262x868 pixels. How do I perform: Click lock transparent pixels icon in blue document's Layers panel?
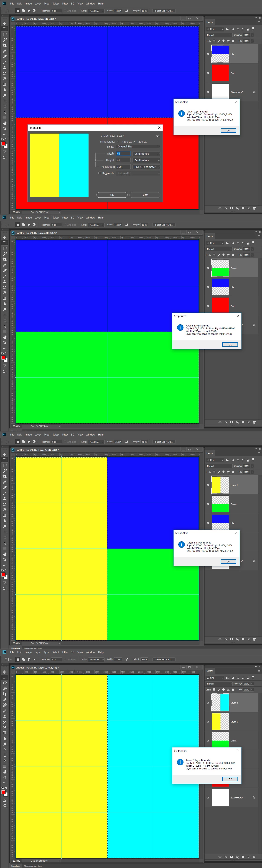(x=214, y=41)
